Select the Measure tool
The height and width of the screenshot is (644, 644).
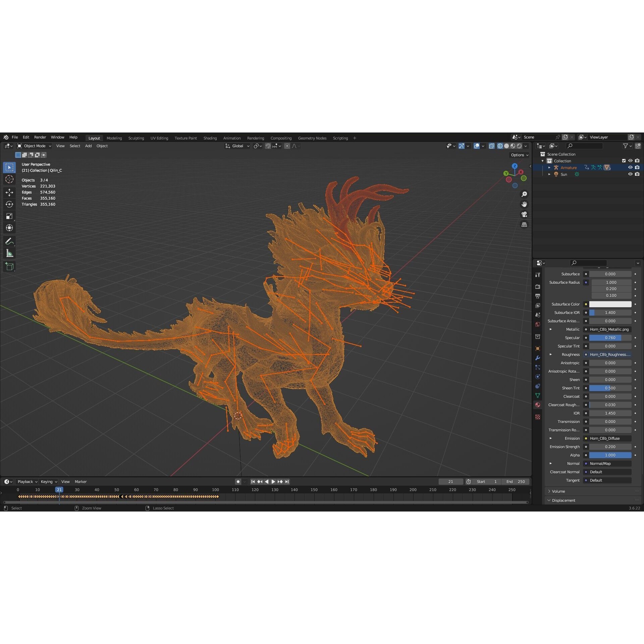[x=9, y=253]
